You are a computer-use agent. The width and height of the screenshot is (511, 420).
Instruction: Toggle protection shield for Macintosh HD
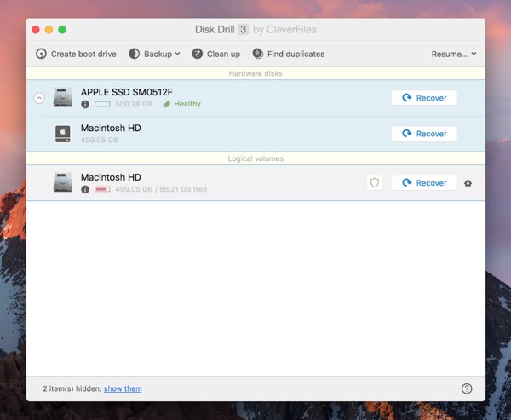pos(375,183)
